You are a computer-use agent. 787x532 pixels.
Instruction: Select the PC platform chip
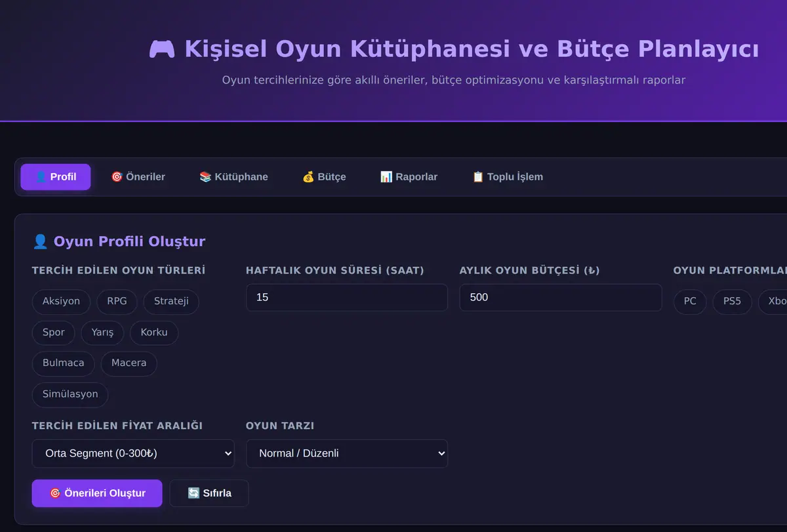pyautogui.click(x=690, y=301)
